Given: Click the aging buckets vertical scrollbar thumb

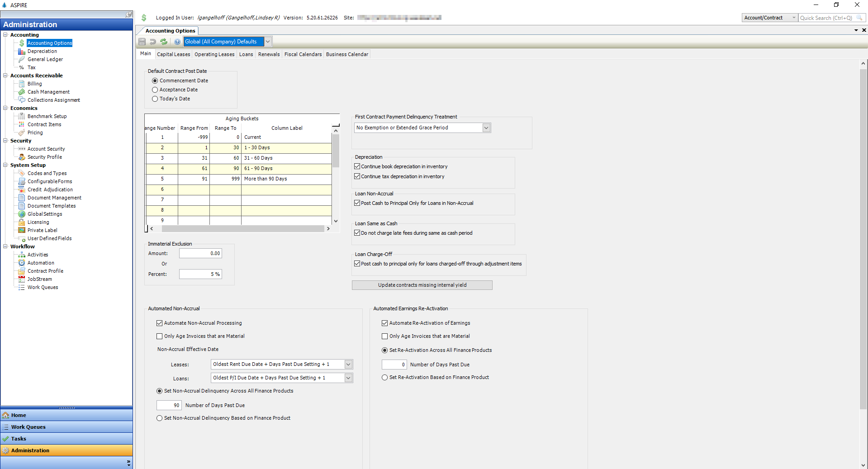Looking at the screenshot, I should point(336,151).
